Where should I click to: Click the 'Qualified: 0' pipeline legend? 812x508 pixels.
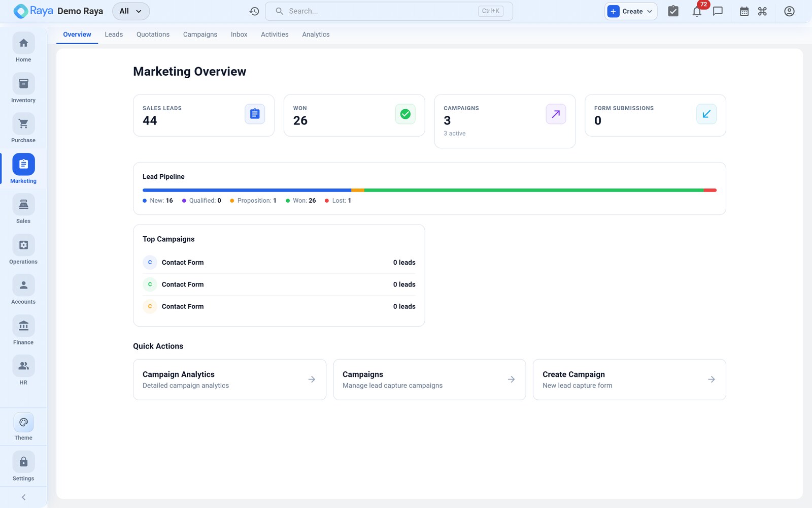201,201
